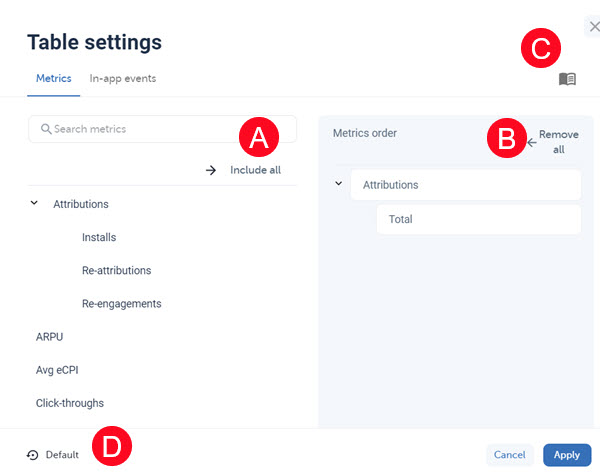600x473 pixels.
Task: Select the Metrics tab
Action: (54, 78)
